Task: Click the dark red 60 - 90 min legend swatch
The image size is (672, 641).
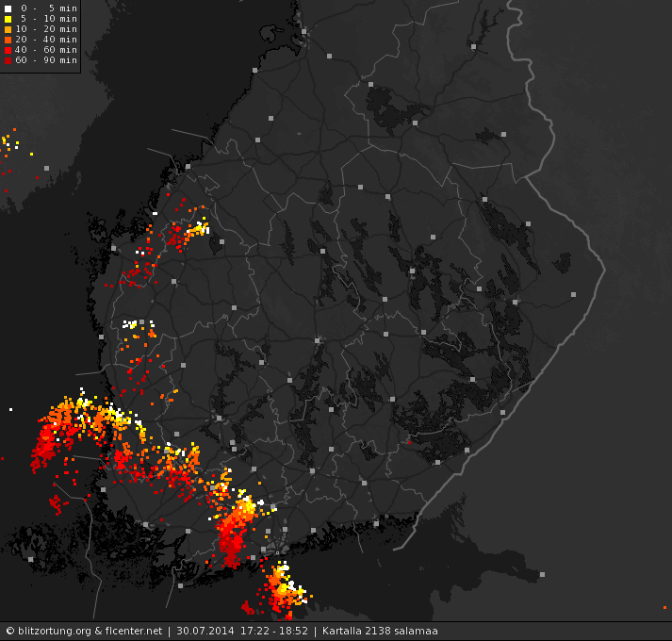Action: point(8,60)
